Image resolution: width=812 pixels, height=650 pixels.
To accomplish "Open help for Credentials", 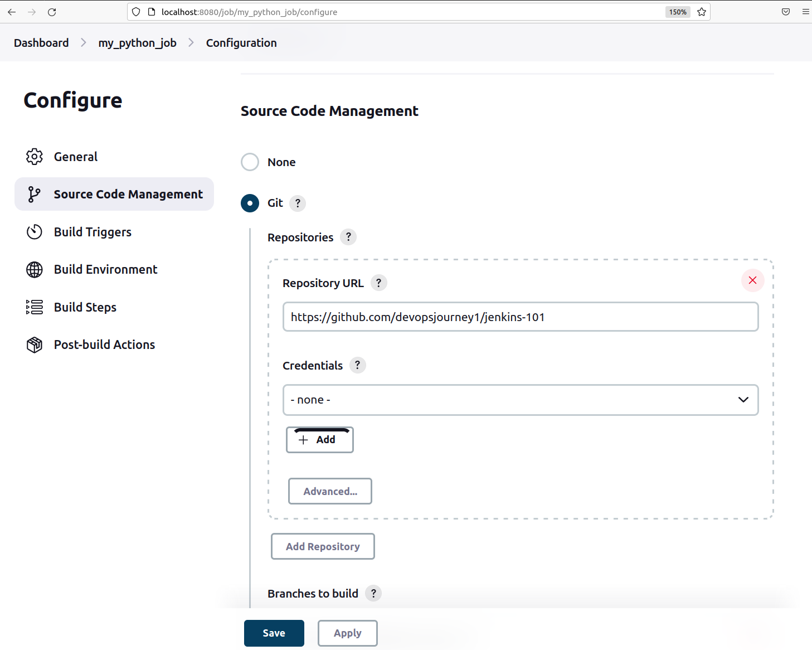I will click(x=357, y=365).
